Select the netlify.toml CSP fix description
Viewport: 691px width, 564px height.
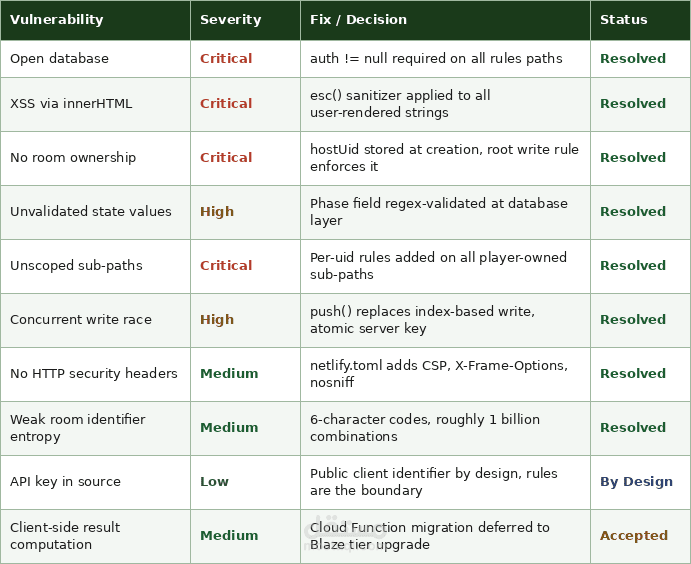[x=438, y=374]
